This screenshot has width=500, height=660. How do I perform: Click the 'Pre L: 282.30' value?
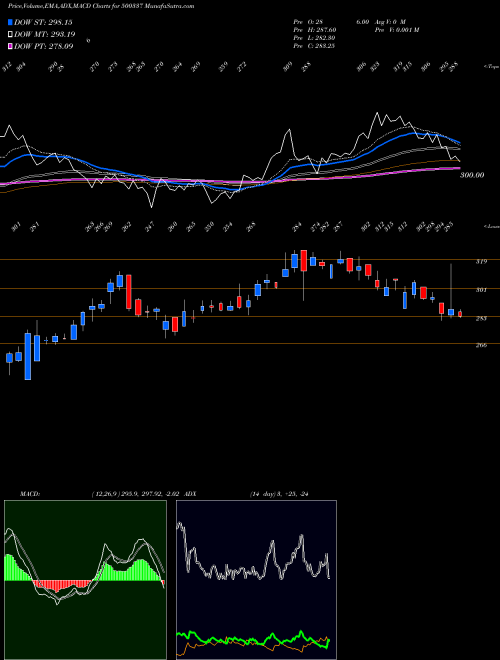click(x=314, y=38)
